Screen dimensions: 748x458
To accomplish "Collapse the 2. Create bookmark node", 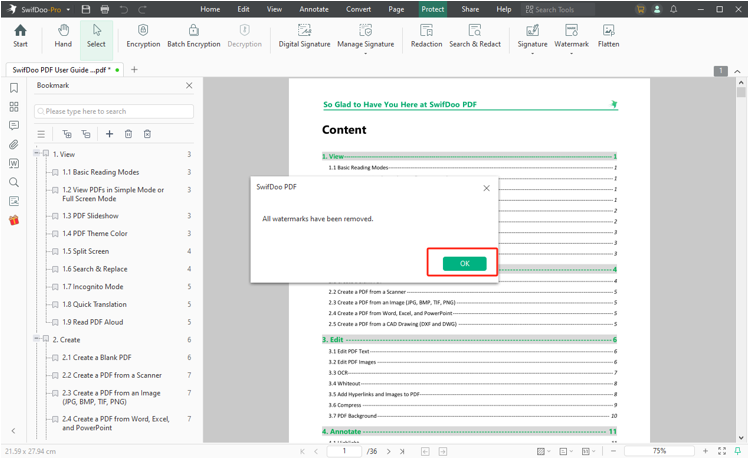I will coord(36,338).
